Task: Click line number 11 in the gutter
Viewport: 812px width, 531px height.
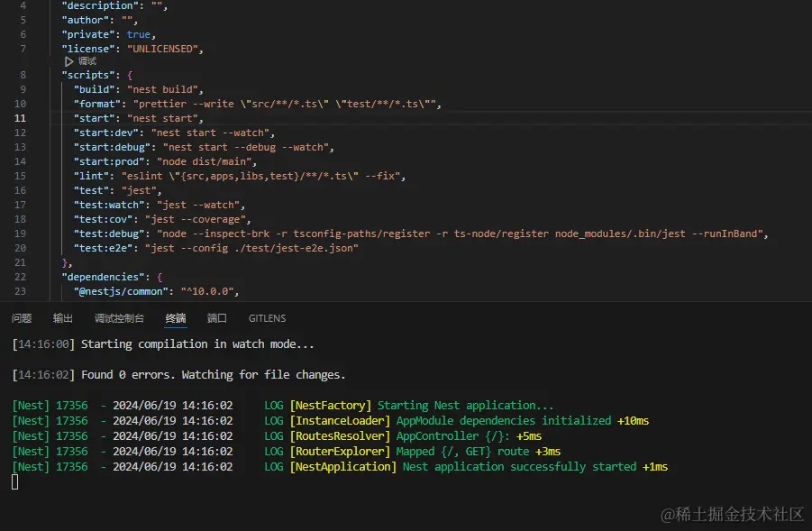Action: point(20,118)
